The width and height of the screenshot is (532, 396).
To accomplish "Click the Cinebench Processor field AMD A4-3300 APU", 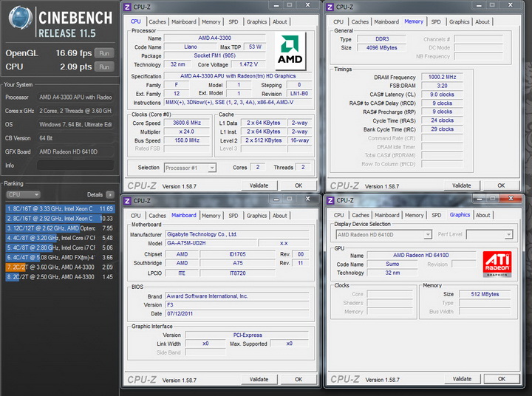I will point(75,98).
